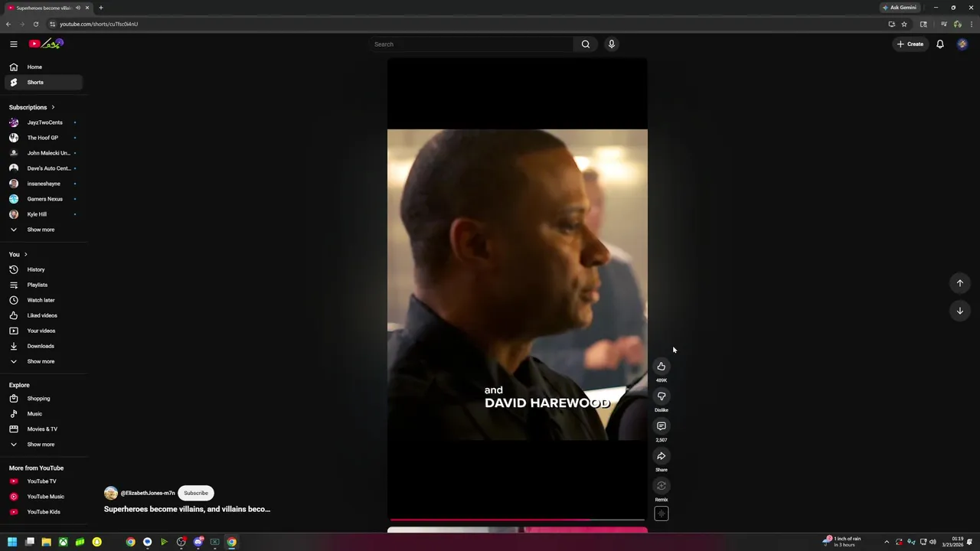Open Shopping under Explore
980x551 pixels.
pos(43,398)
